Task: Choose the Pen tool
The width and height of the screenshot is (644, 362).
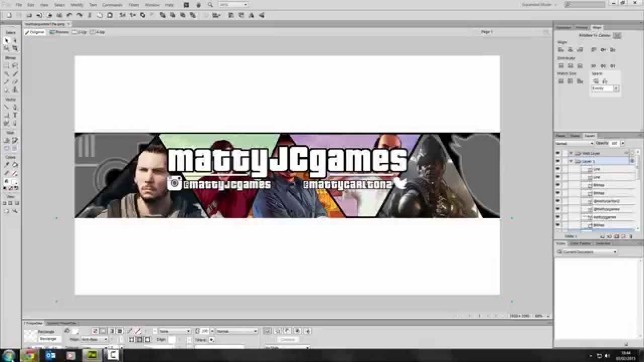Action: pyautogui.click(x=15, y=107)
